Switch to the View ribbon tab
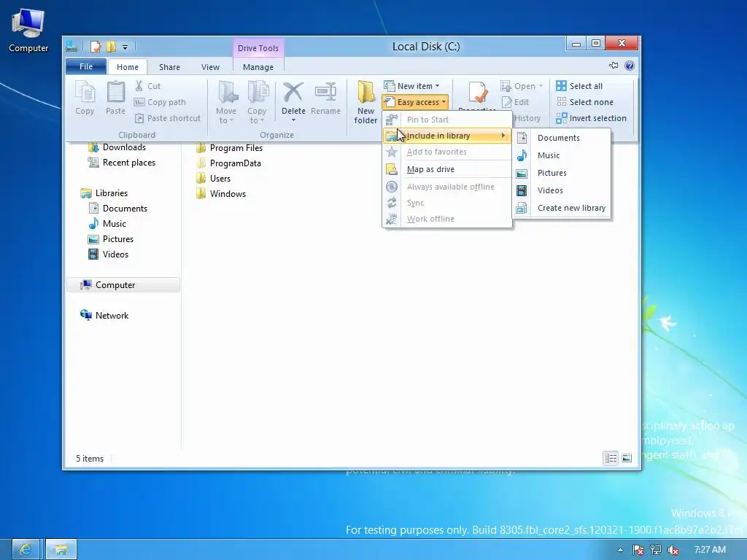The image size is (747, 560). 211,67
